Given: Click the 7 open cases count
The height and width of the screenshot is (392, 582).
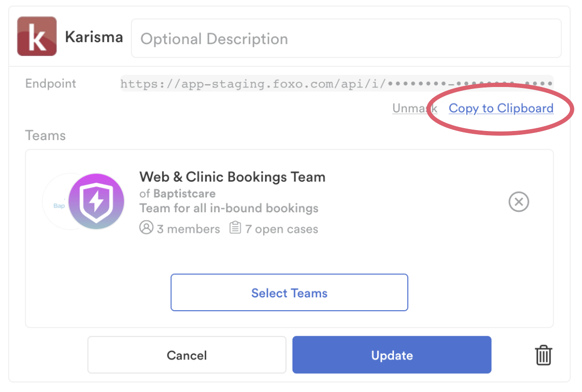Looking at the screenshot, I should pyautogui.click(x=281, y=229).
